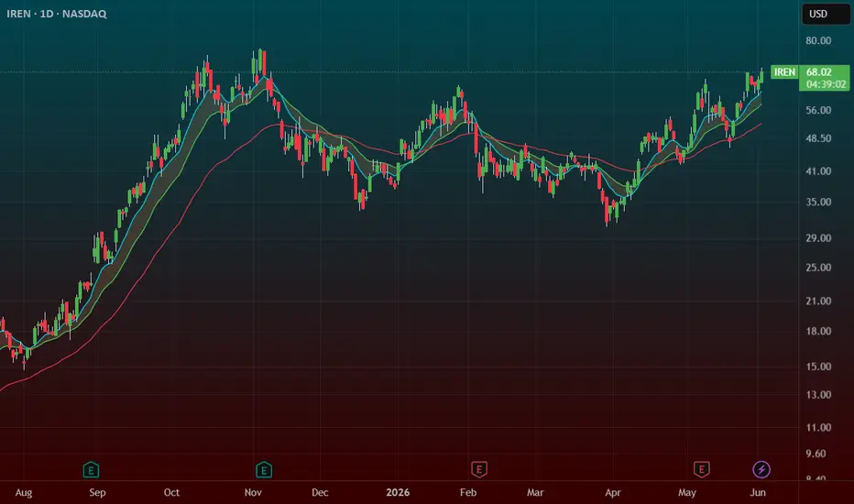Click the 2026 label on time axis

click(398, 493)
